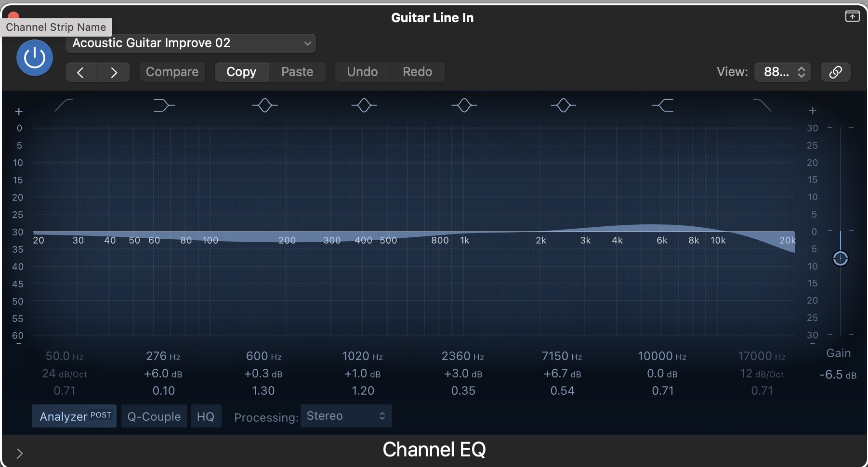Image resolution: width=868 pixels, height=467 pixels.
Task: Toggle the 1020 Hz parametric band icon
Action: click(364, 105)
